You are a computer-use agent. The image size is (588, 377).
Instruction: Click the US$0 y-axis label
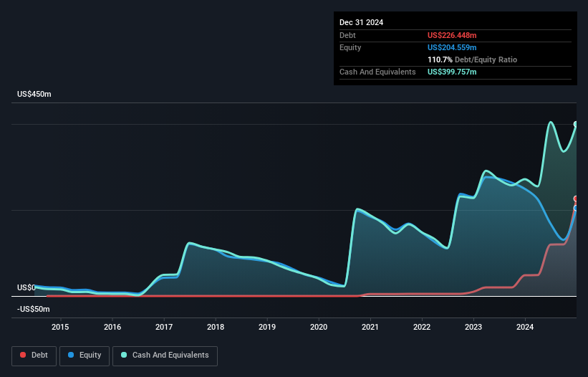click(26, 287)
